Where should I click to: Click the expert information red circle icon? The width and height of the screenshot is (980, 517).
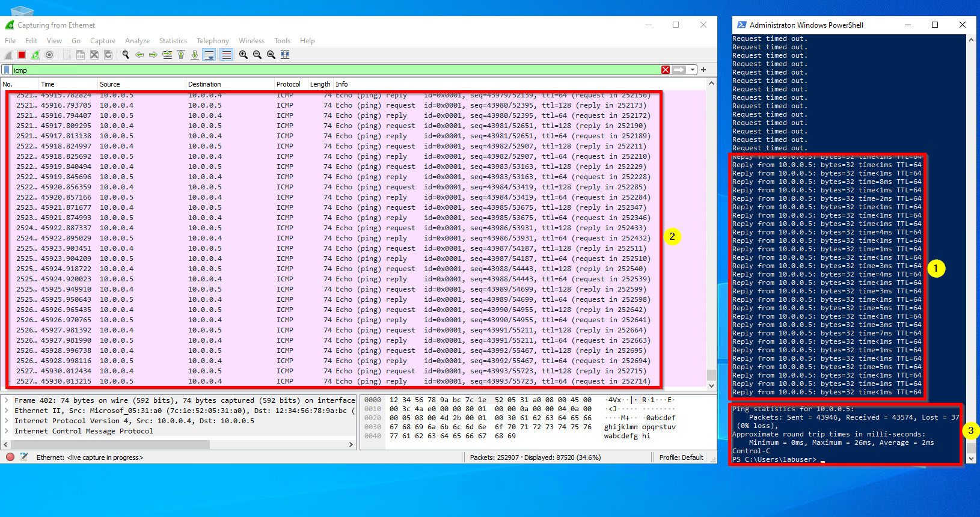[10, 457]
